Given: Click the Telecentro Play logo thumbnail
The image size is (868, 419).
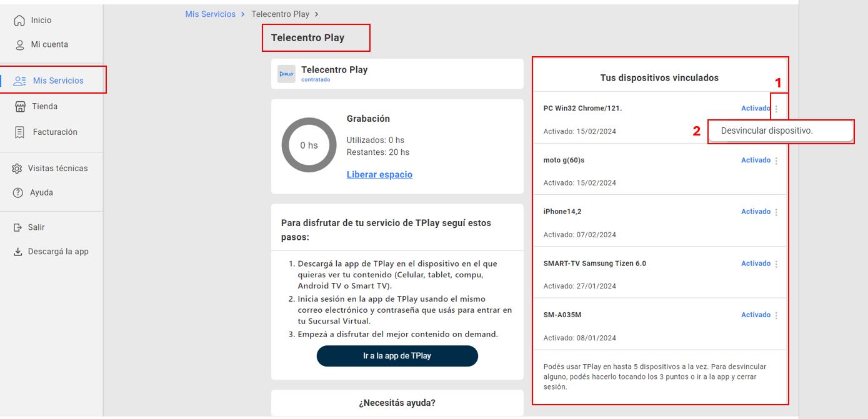Looking at the screenshot, I should [286, 74].
